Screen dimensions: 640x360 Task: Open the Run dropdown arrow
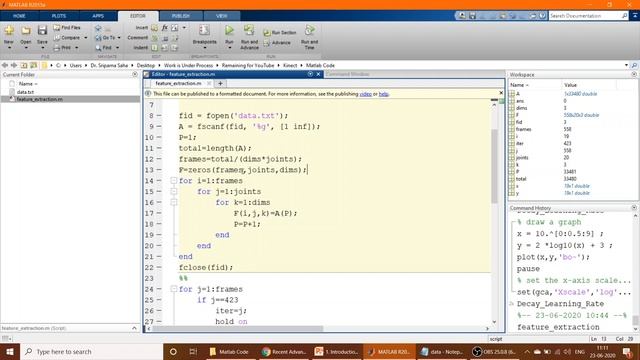click(229, 48)
